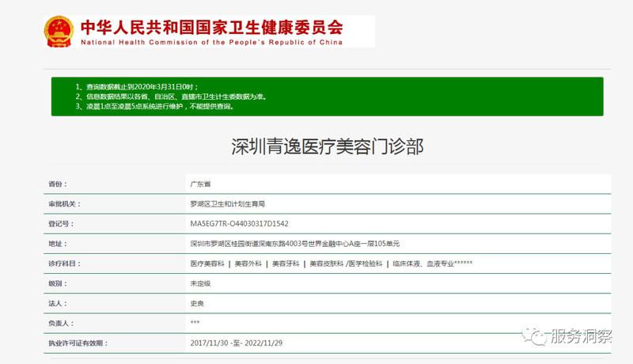Select the 未定级 grade value
This screenshot has height=364, width=633.
[x=200, y=283]
